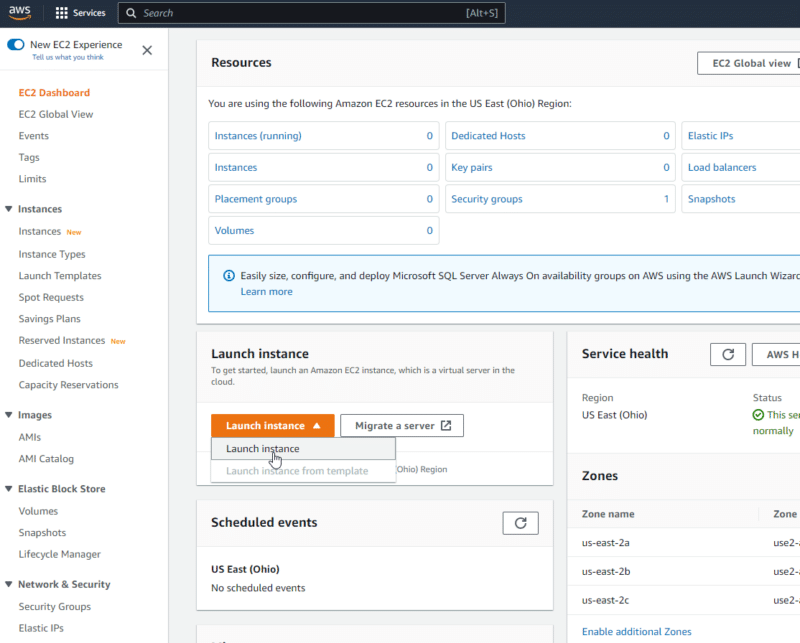
Task: Collapse the Images section in the sidebar
Action: coord(10,414)
